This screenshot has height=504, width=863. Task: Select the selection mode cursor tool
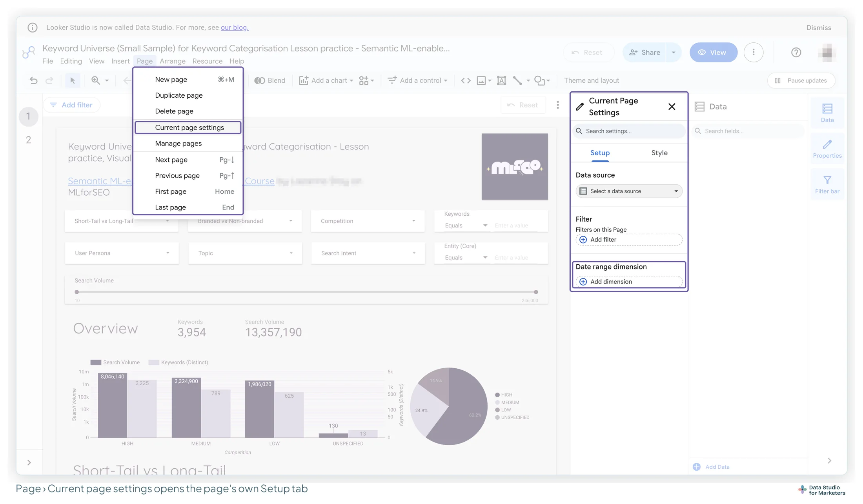(x=73, y=80)
